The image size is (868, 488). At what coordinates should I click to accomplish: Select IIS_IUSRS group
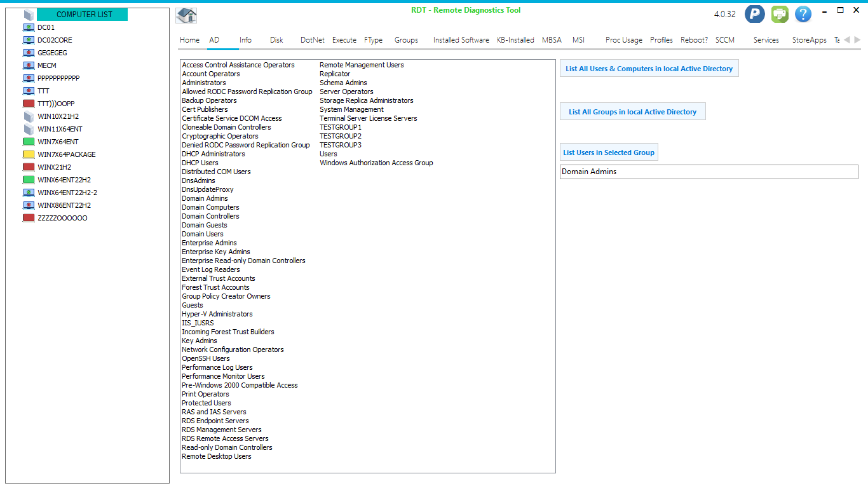point(198,323)
